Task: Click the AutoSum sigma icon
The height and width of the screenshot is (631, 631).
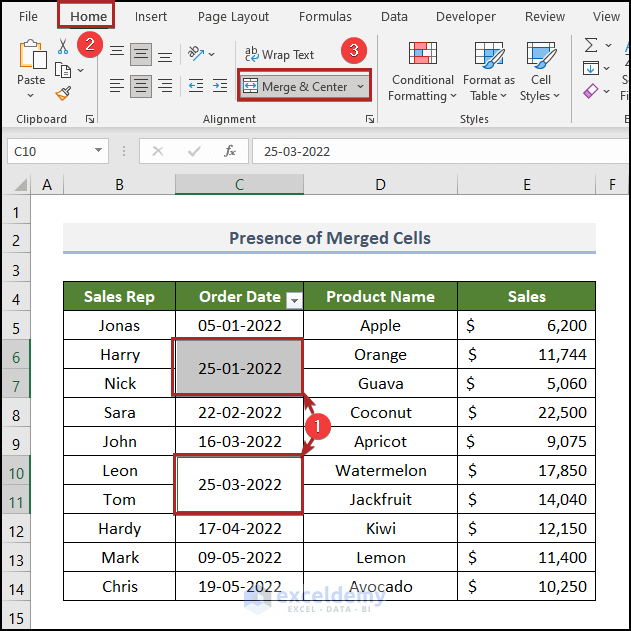Action: 591,45
